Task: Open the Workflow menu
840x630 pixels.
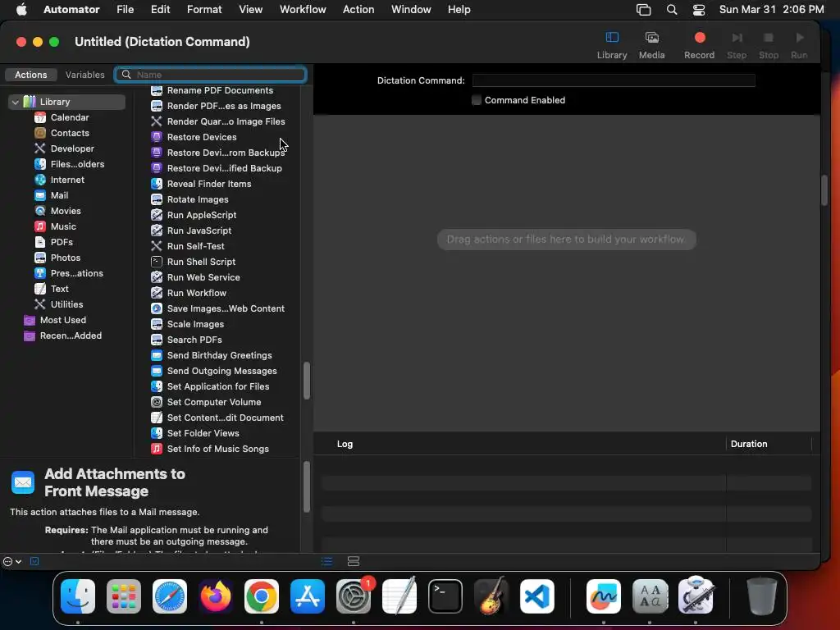Action: coord(303,10)
